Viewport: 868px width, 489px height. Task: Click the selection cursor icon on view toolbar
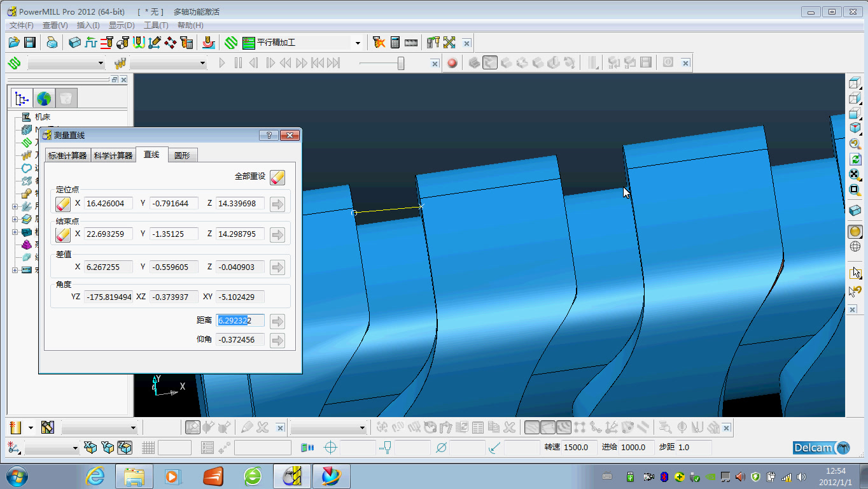pos(855,273)
